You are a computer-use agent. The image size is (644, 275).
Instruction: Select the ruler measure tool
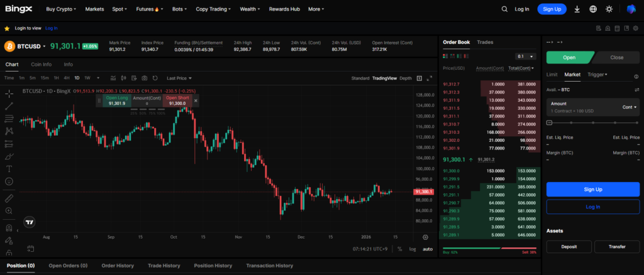tap(9, 198)
